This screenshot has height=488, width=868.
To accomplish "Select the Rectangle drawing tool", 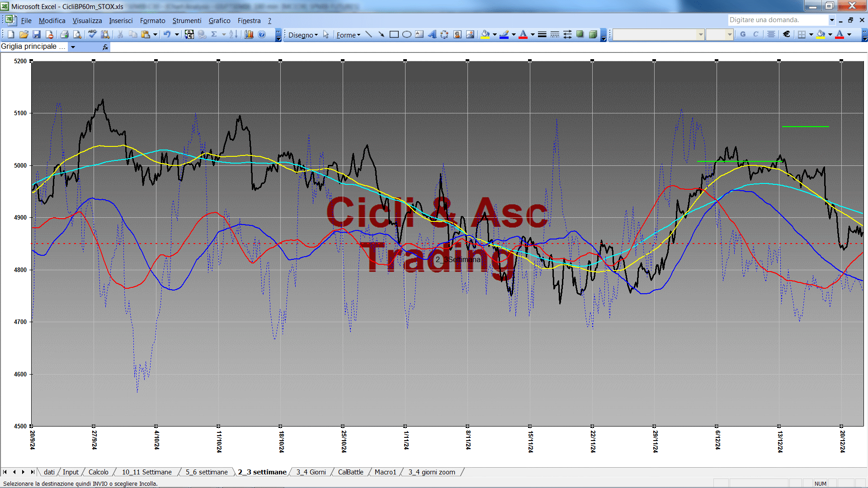I will click(394, 34).
